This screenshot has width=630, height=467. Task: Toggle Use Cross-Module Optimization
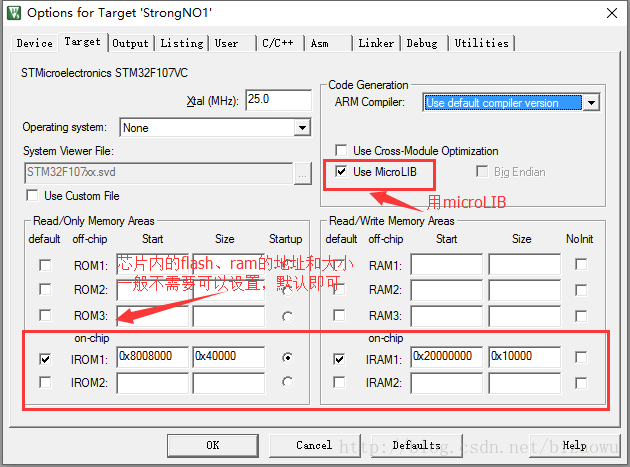point(341,151)
